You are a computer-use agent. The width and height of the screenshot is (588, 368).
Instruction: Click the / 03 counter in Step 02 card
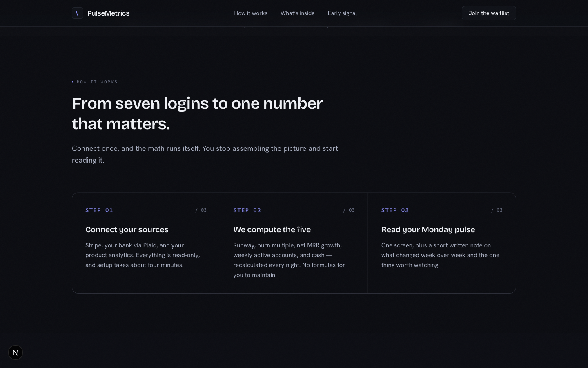coord(349,210)
